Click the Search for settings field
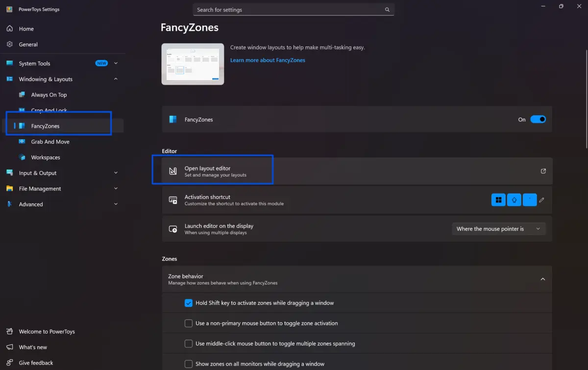Image resolution: width=588 pixels, height=370 pixels. pyautogui.click(x=294, y=10)
